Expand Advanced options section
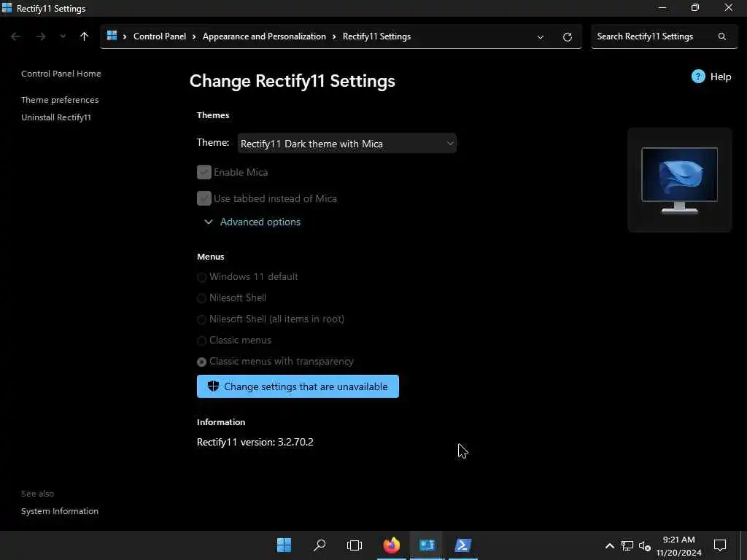Screen dimensions: 747x560 point(252,222)
